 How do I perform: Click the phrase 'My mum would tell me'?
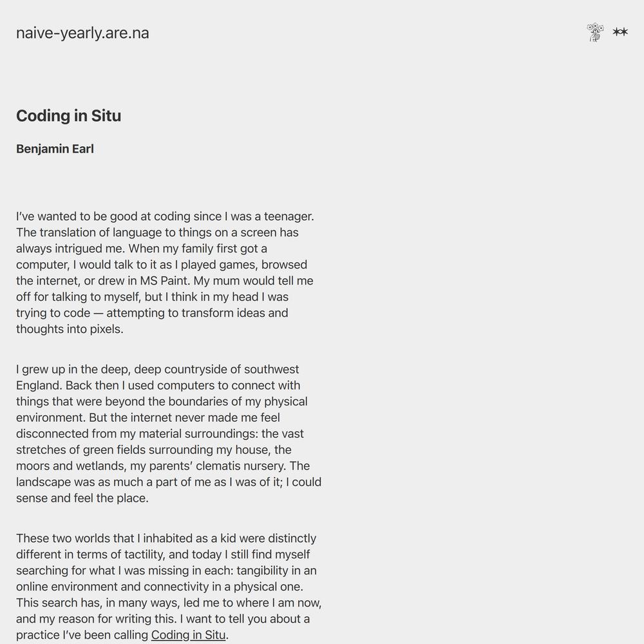click(253, 281)
